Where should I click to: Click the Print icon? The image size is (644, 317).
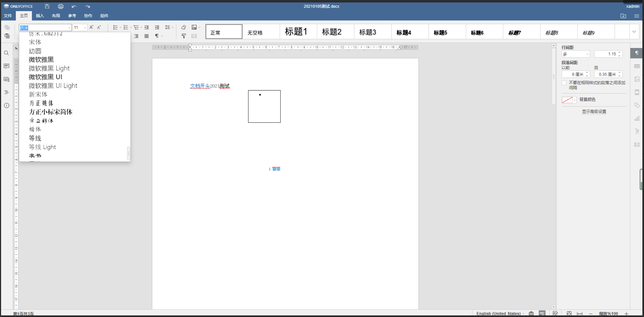point(61,6)
